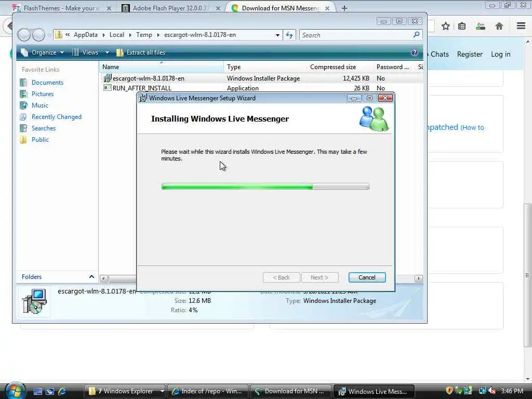The image size is (532, 399).
Task: Open Pictures in Favorite Links
Action: 43,94
